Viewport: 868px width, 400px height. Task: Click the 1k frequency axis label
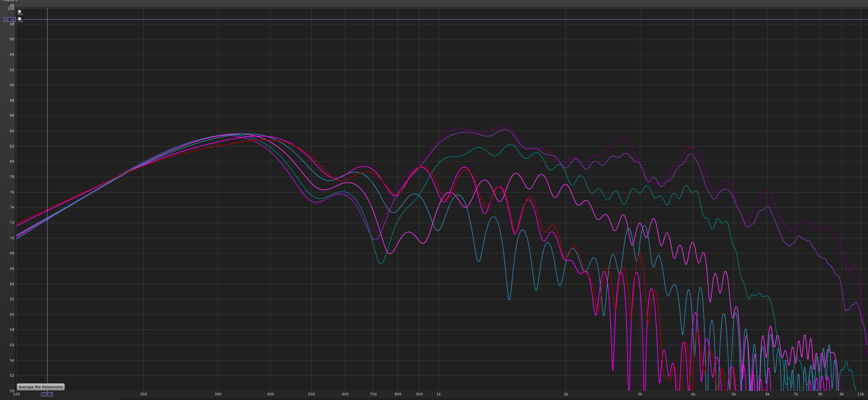pyautogui.click(x=438, y=394)
